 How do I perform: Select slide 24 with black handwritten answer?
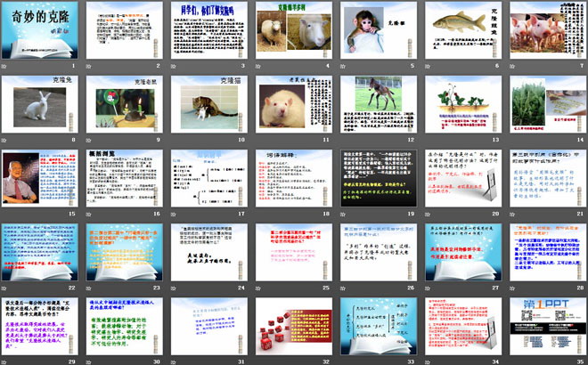209,253
